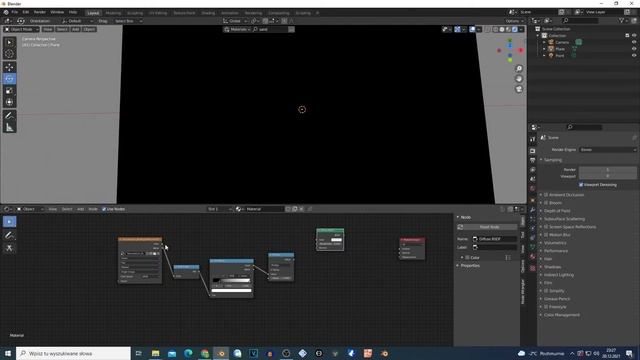Toggle Use Nodes checkbox in node editor

pos(104,209)
